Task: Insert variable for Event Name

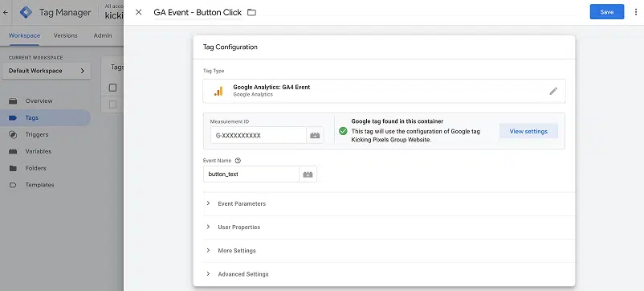Action: pyautogui.click(x=308, y=174)
